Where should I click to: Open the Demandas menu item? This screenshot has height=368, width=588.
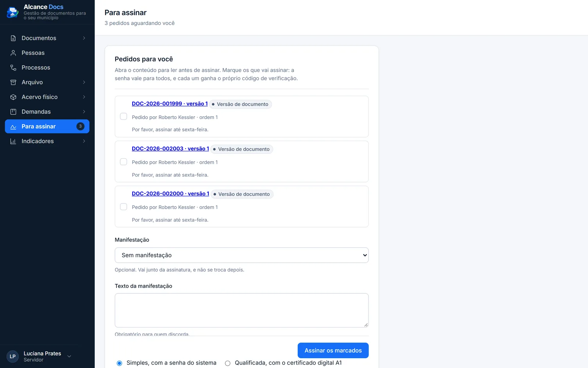tap(47, 112)
